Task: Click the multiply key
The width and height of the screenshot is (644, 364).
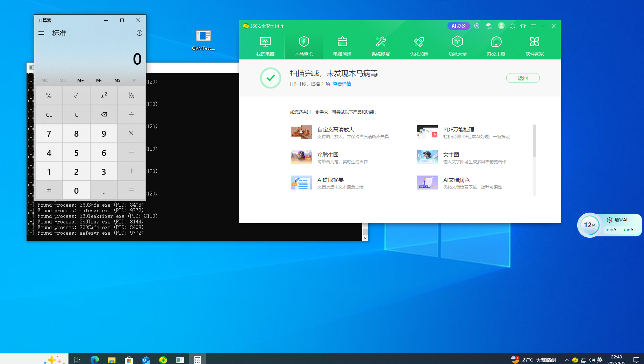Action: click(131, 134)
